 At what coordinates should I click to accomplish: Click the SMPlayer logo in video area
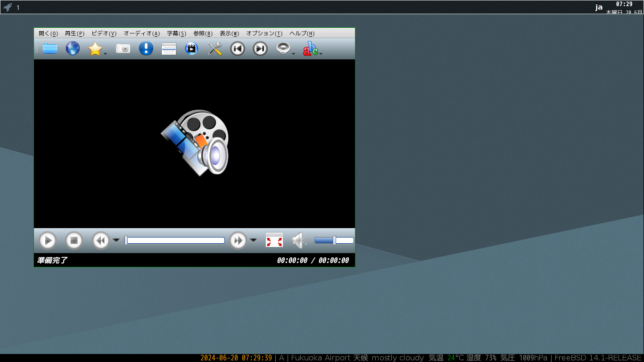(x=195, y=143)
